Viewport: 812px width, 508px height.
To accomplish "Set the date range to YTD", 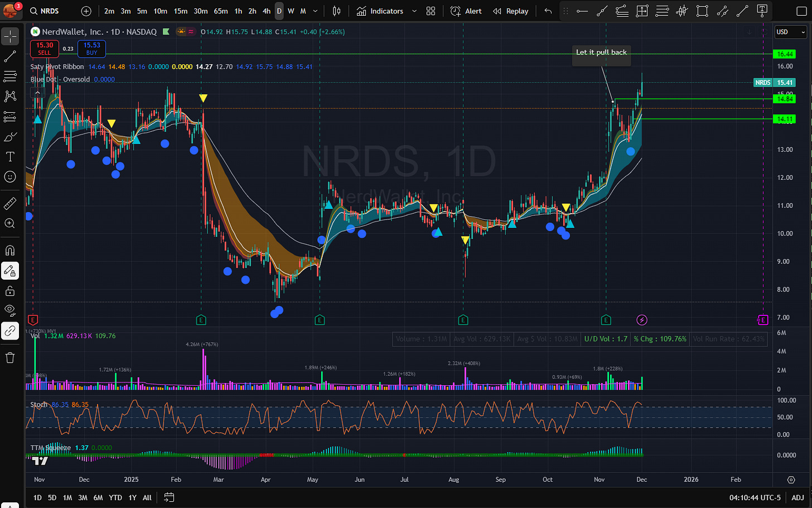I will pos(115,497).
